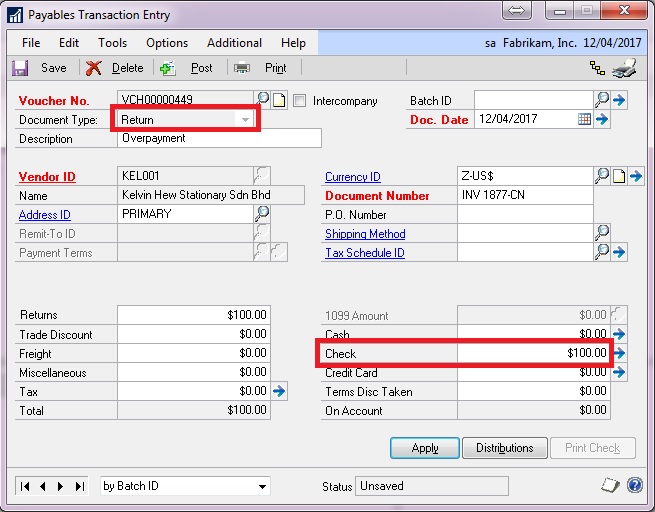Click the Returns amount field
The image size is (655, 512).
click(x=194, y=315)
